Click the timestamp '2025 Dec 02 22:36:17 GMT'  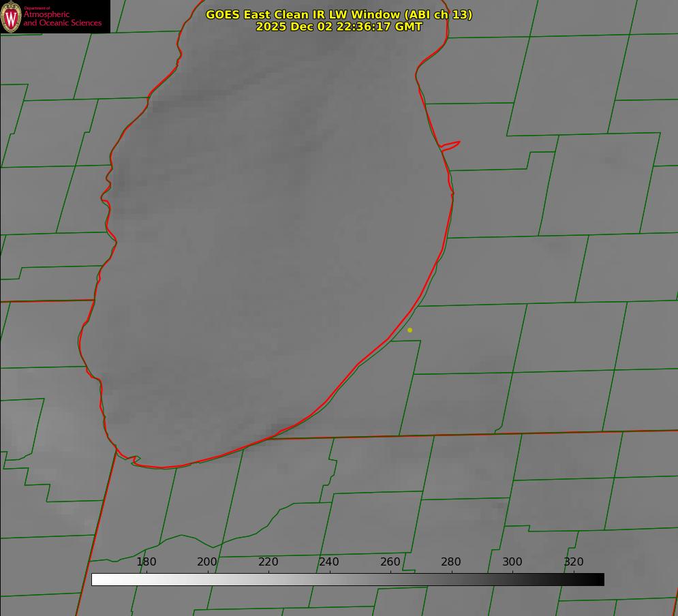point(339,27)
